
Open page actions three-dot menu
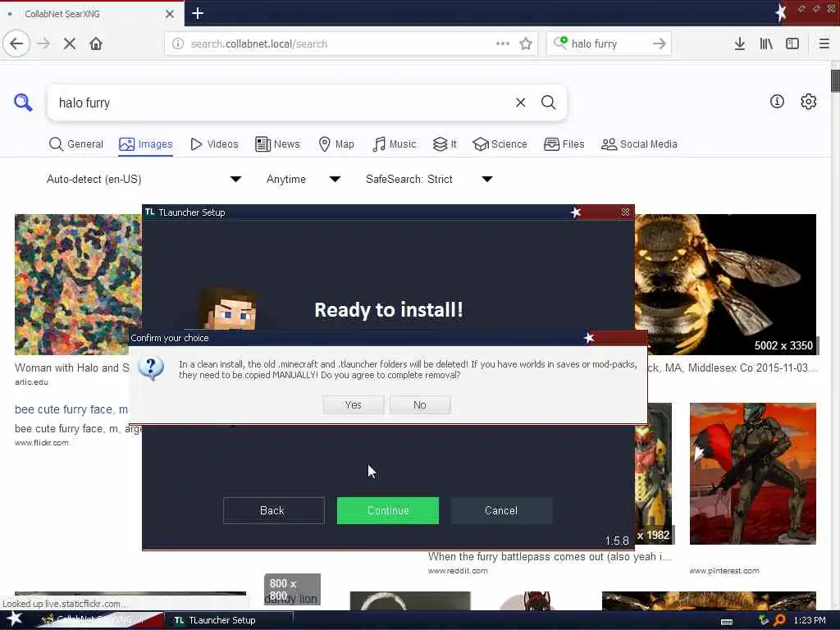[503, 43]
